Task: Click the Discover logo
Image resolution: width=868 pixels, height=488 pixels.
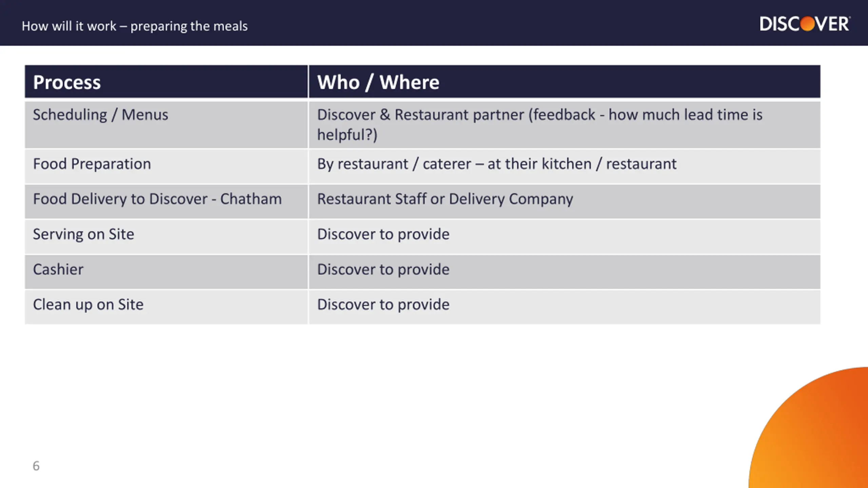Action: (x=805, y=24)
